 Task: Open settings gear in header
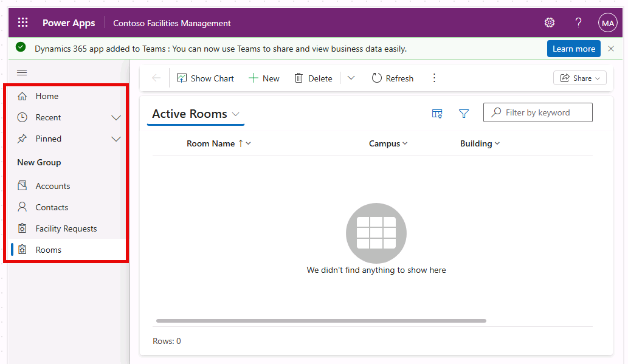pos(550,23)
